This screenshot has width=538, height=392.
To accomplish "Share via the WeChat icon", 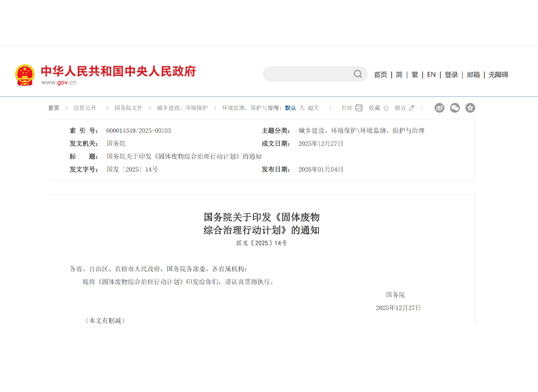I will tap(455, 108).
